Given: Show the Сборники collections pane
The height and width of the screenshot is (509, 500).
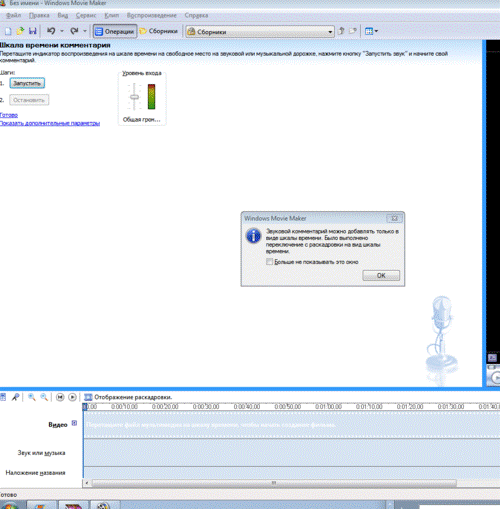Looking at the screenshot, I should pos(159,31).
